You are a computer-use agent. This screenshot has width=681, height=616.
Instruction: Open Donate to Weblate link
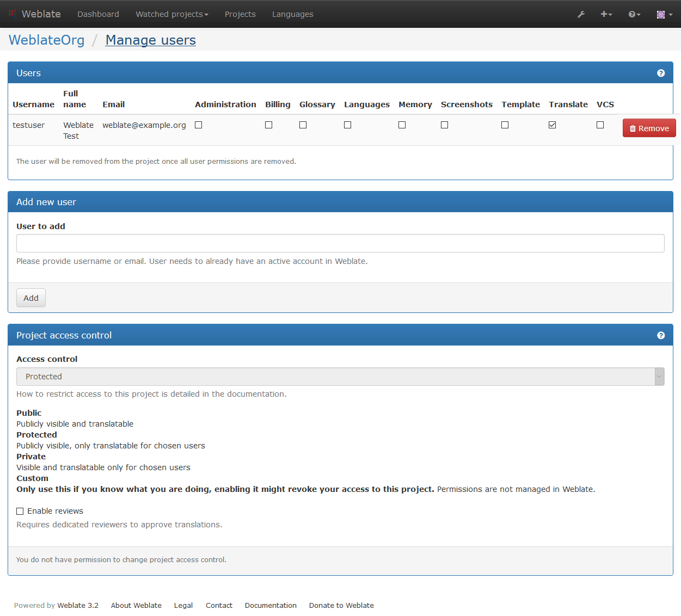[341, 606]
